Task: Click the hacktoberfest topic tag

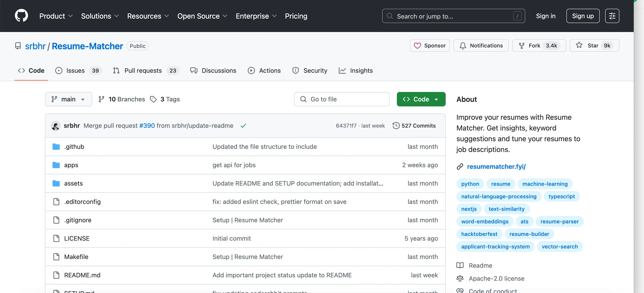Action: [x=479, y=234]
